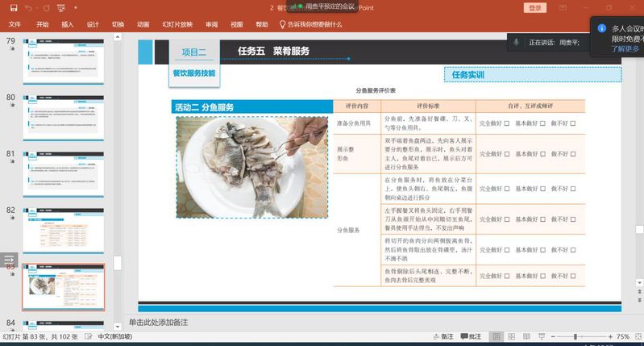Check 基本做好 in 鱼骨剔除后 last row
This screenshot has height=346, width=644.
coord(542,276)
